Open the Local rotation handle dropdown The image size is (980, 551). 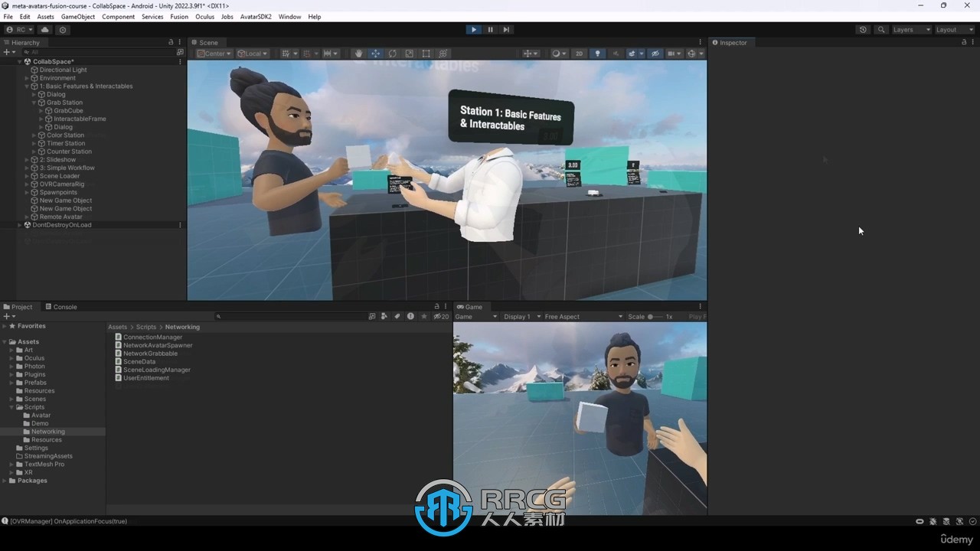click(252, 54)
